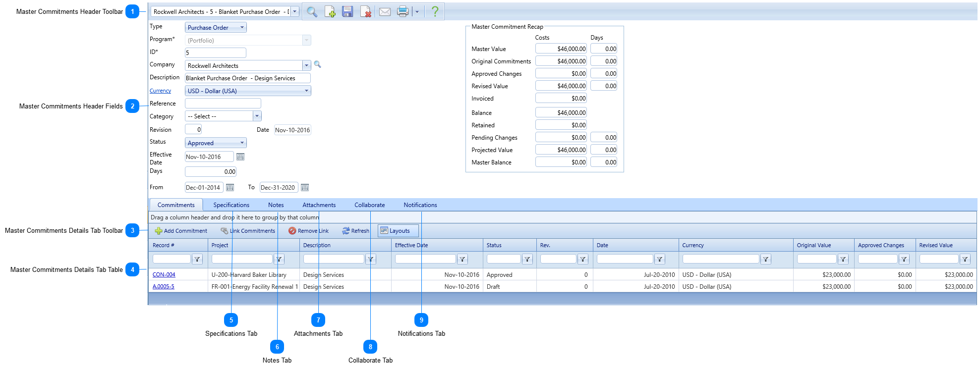This screenshot has width=980, height=369.
Task: Click the Status column filter icon
Action: [x=527, y=259]
